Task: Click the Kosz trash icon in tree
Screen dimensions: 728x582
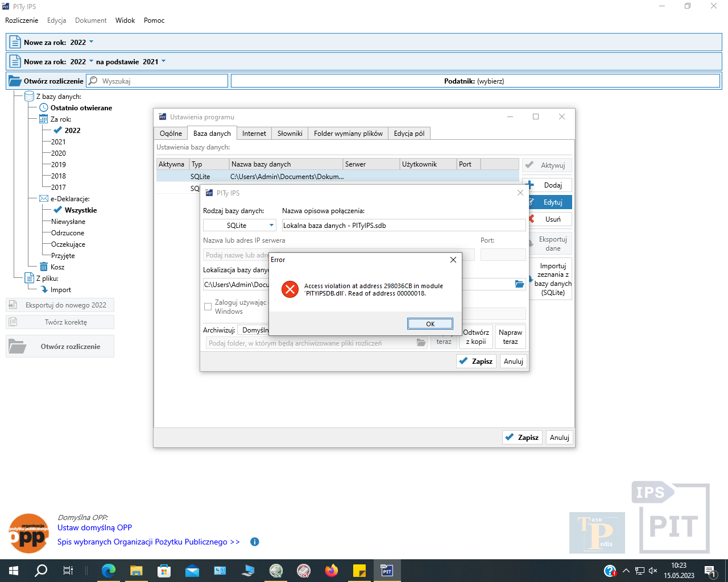Action: point(44,267)
